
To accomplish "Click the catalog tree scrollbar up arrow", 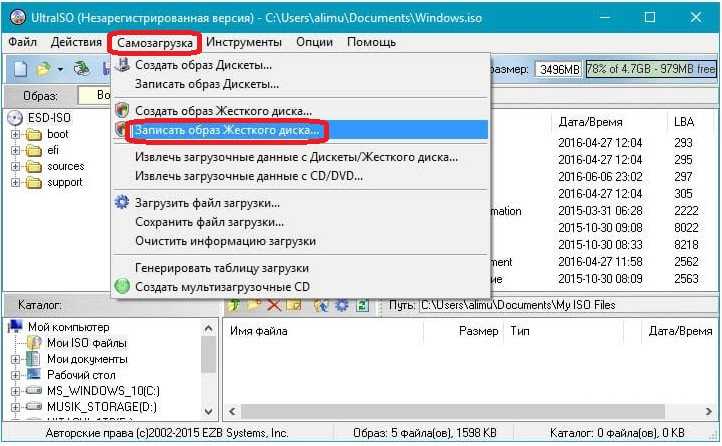I will coord(209,328).
